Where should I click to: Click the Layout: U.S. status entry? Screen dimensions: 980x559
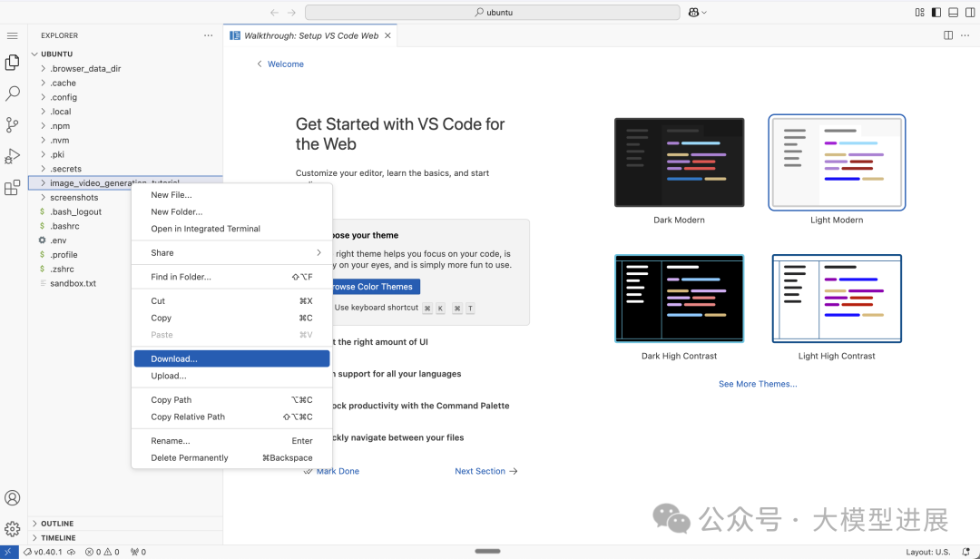click(x=928, y=552)
